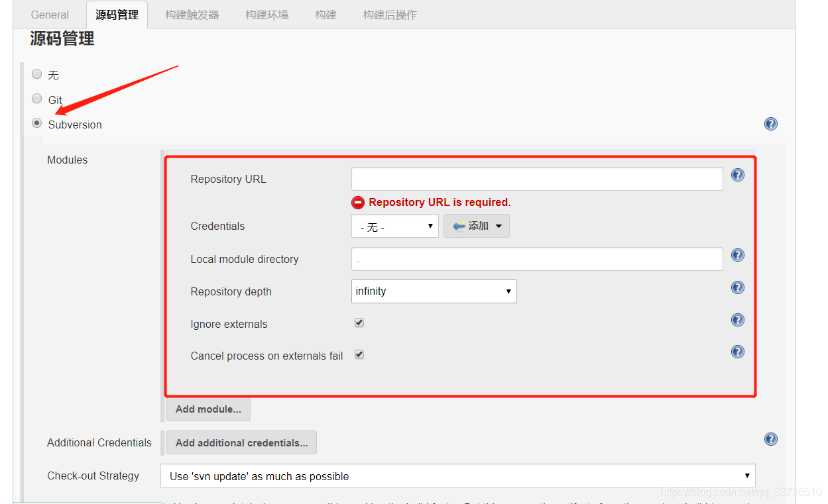Viewport: 828px width, 504px height.
Task: Click the Add module... button
Action: 208,409
